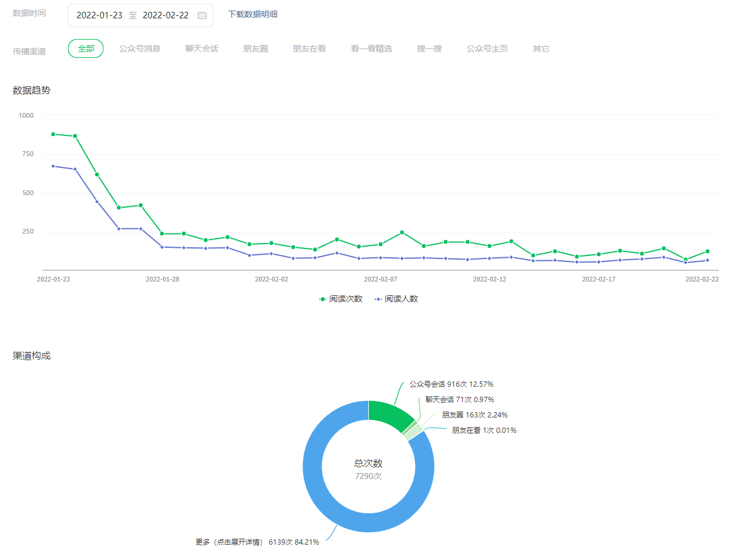Filter by 公众号主页 channel
The height and width of the screenshot is (560, 730).
pos(487,48)
